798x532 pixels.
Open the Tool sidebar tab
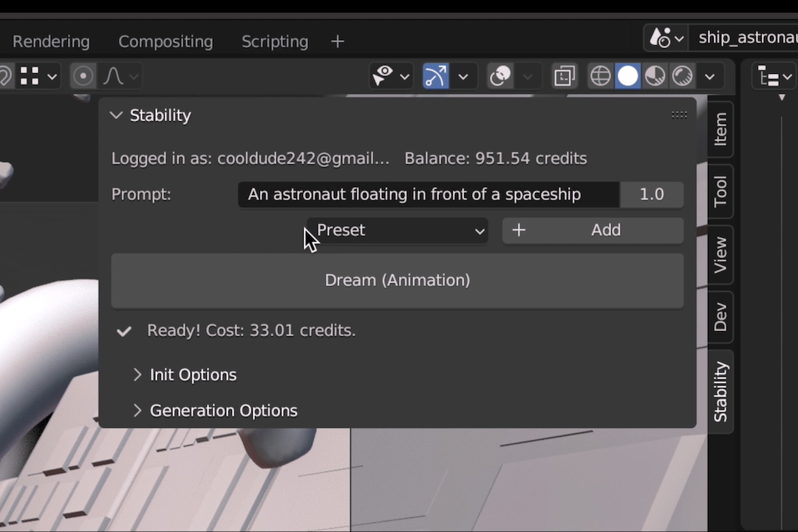pyautogui.click(x=720, y=191)
